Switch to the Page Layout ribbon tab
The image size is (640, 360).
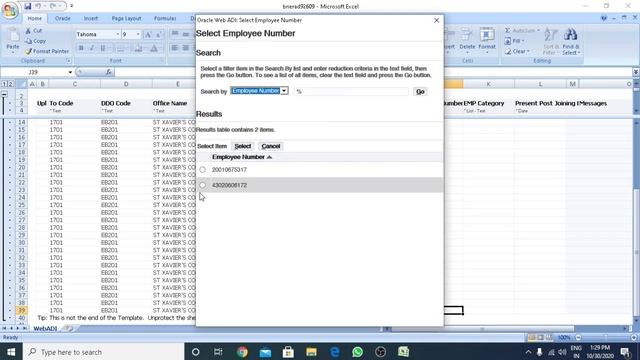click(x=126, y=18)
